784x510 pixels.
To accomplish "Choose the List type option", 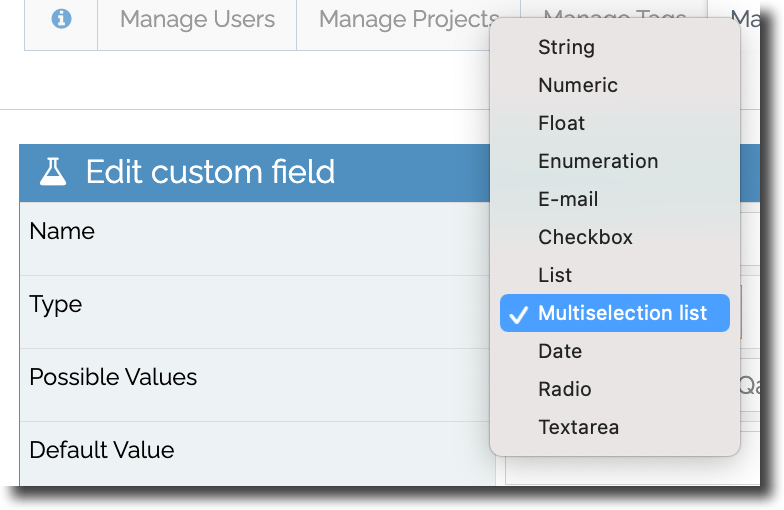I will tap(555, 275).
